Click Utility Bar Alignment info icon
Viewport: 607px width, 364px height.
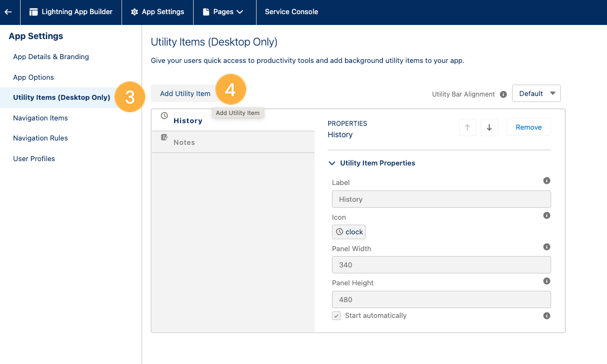pos(503,94)
